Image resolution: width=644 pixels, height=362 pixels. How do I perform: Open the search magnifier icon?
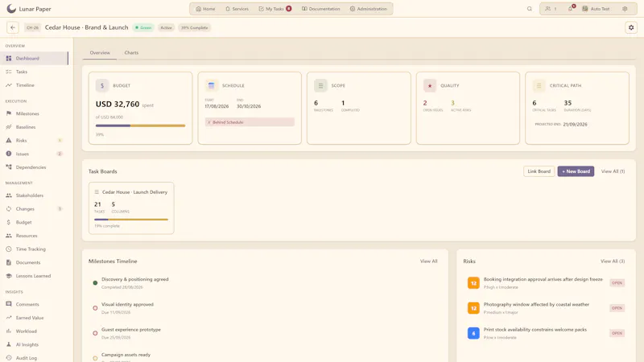(x=530, y=9)
